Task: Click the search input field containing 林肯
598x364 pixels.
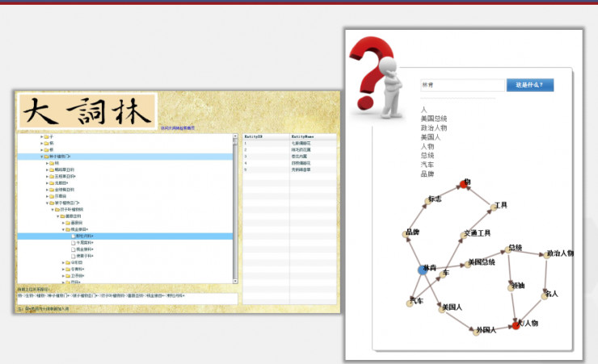Action: tap(461, 85)
